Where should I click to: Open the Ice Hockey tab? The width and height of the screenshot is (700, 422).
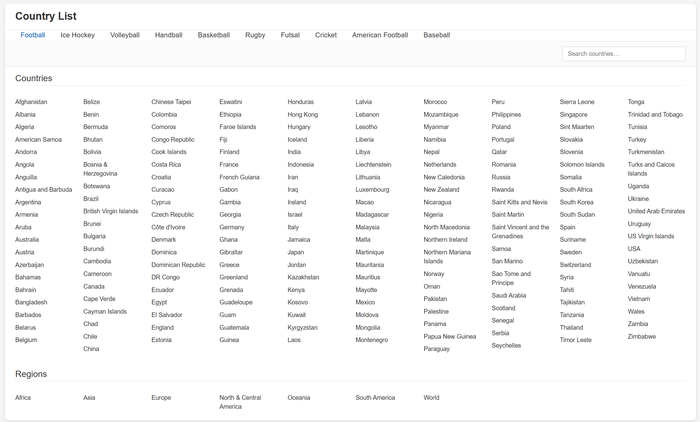78,35
